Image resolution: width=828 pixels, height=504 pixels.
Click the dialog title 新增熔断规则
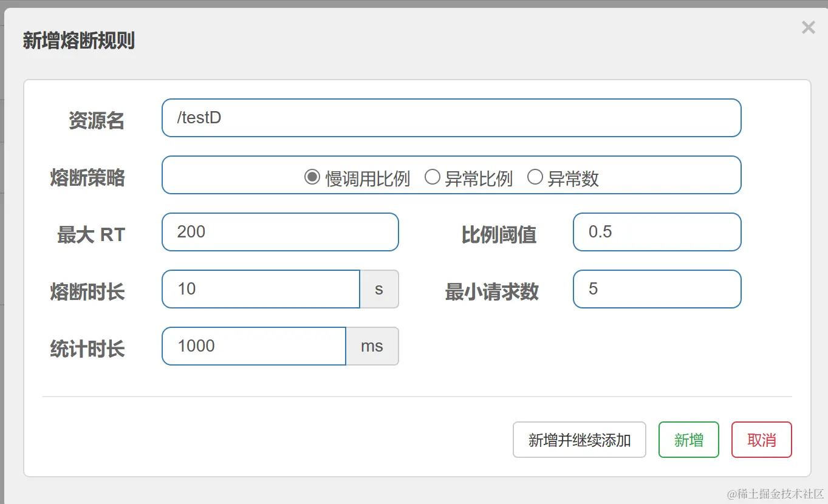tap(78, 41)
